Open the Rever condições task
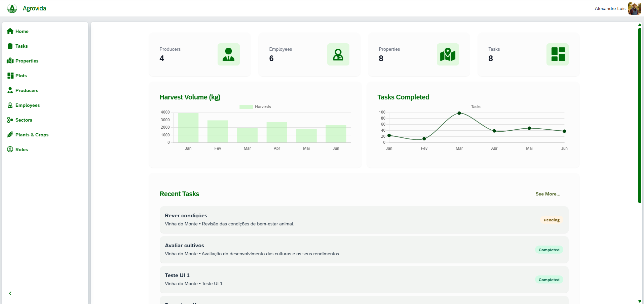The height and width of the screenshot is (304, 644). [364, 220]
